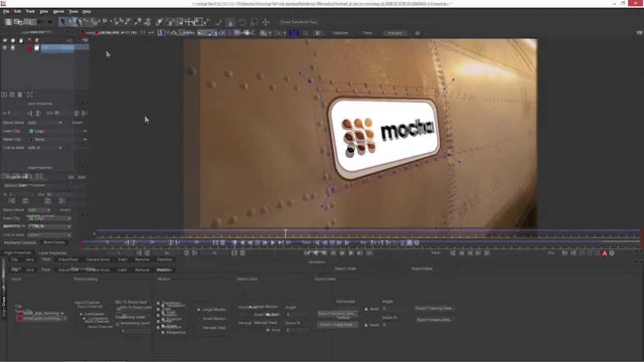The width and height of the screenshot is (644, 362).
Task: Click the Redo arrow in the toolbar
Action: (49, 22)
